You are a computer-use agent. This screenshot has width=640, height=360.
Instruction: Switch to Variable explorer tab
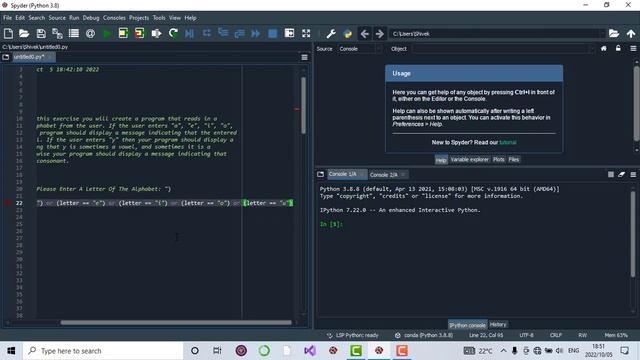(469, 160)
